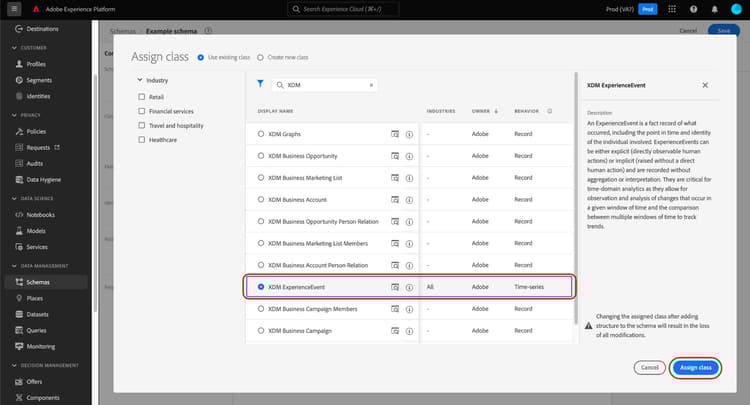Screen dimensions: 750x405
Task: Click the filter funnel icon
Action: (x=261, y=85)
